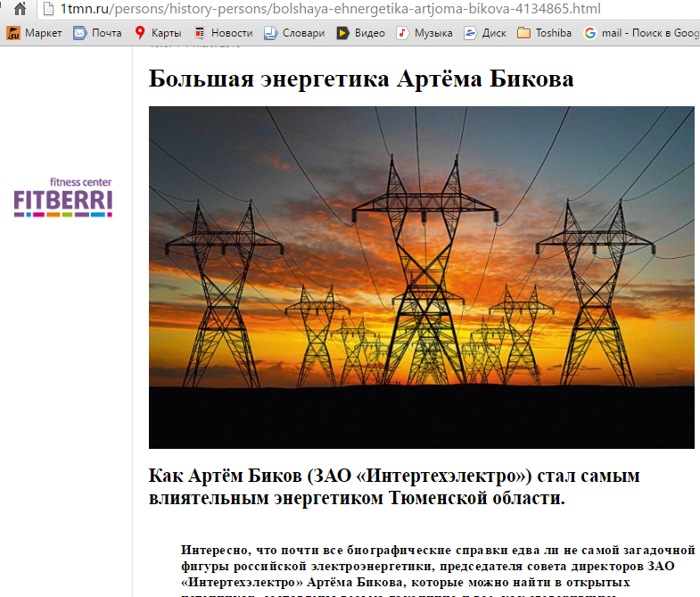Click the power lines sunset article image
700x597 pixels.
coord(422,278)
